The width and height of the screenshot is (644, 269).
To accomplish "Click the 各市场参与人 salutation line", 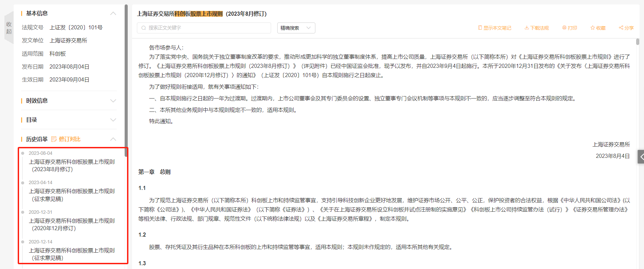I will click(x=166, y=48).
